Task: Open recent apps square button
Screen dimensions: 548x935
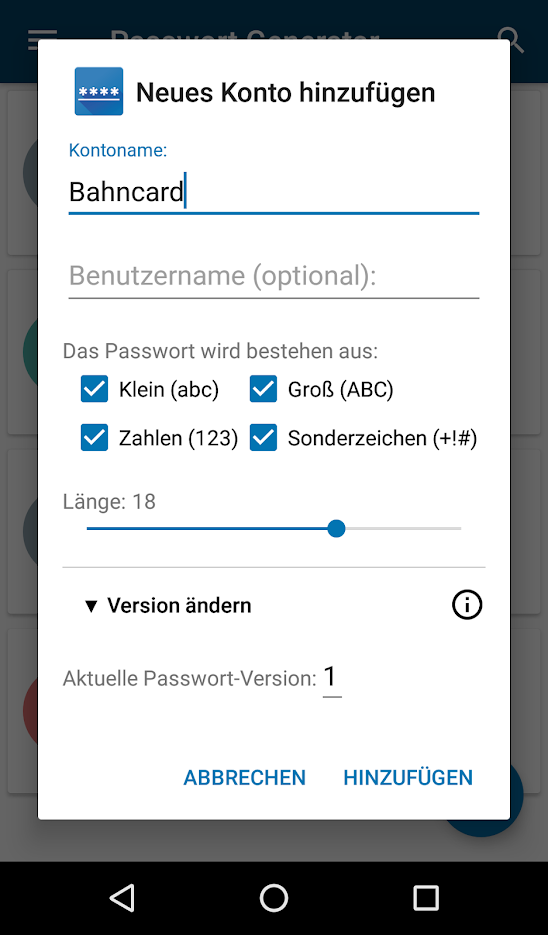Action: [x=426, y=897]
